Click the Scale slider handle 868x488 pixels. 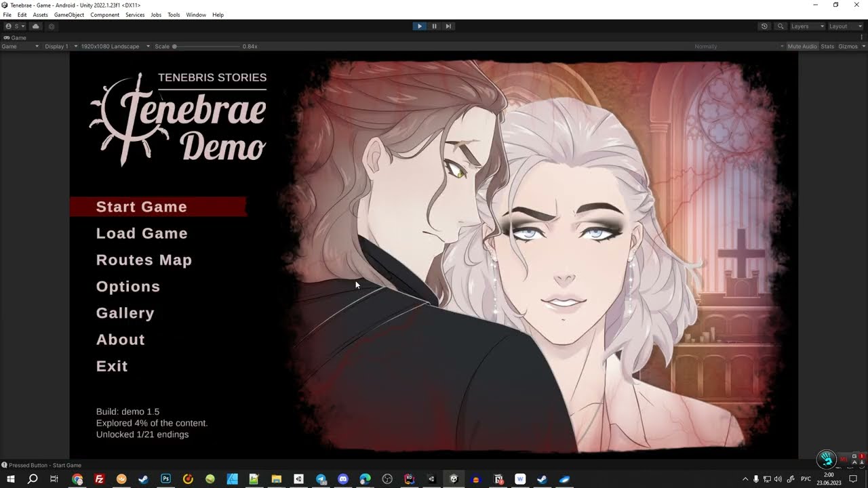pos(174,47)
